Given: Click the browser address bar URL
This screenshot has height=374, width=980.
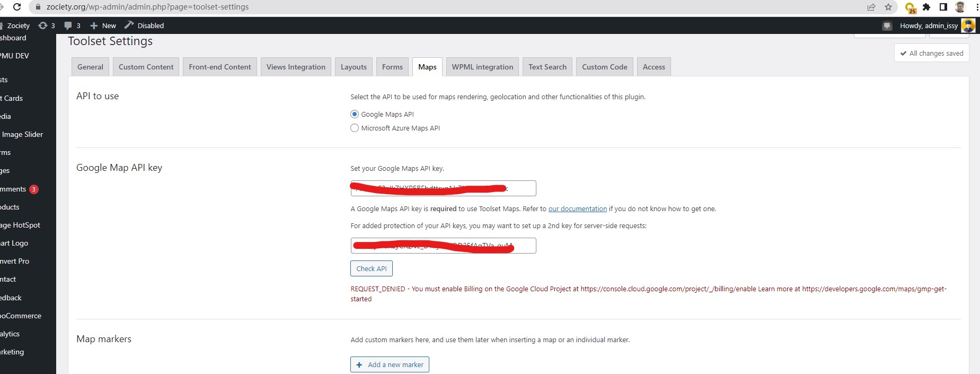Looking at the screenshot, I should (147, 7).
